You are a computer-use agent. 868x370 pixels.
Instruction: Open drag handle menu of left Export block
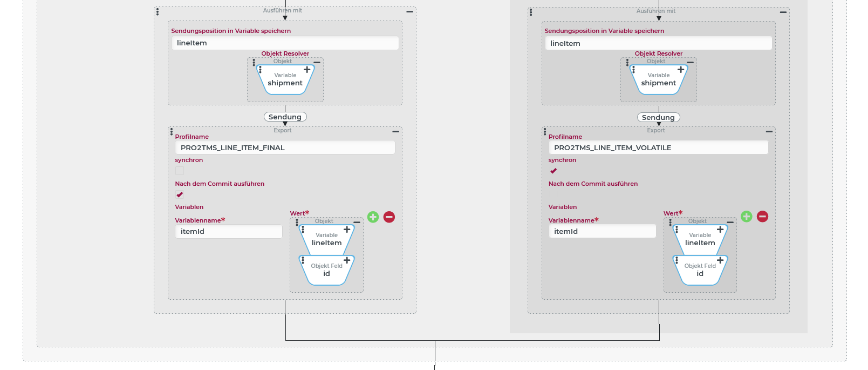tap(172, 131)
